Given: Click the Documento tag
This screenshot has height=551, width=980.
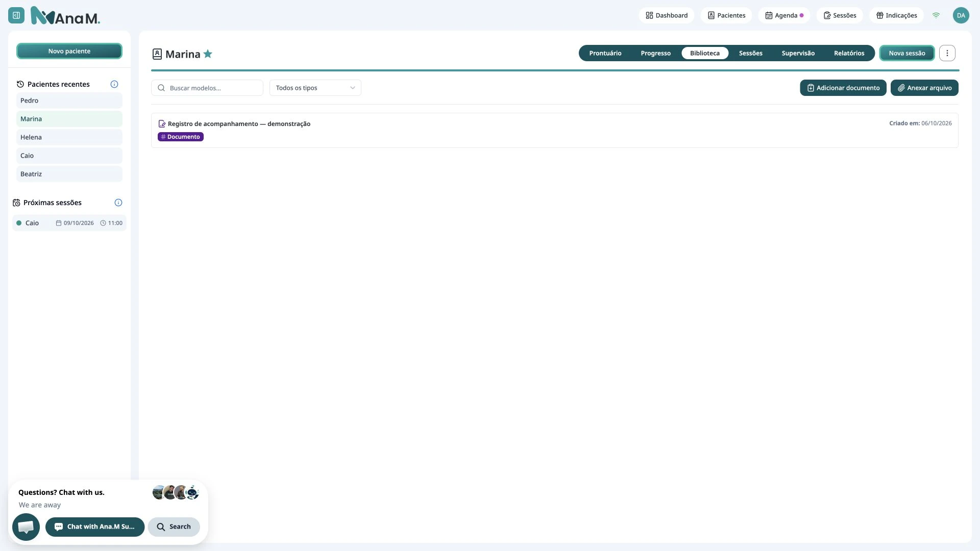Looking at the screenshot, I should click(x=181, y=137).
